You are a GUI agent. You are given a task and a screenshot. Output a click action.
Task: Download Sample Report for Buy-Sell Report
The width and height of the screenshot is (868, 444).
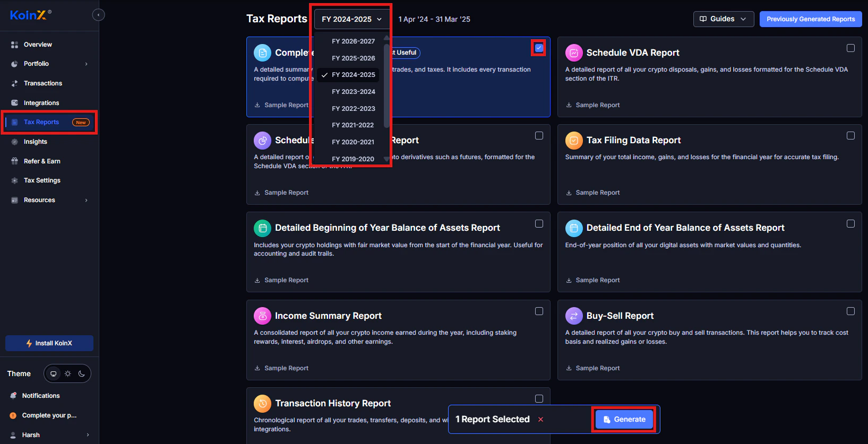[592, 368]
